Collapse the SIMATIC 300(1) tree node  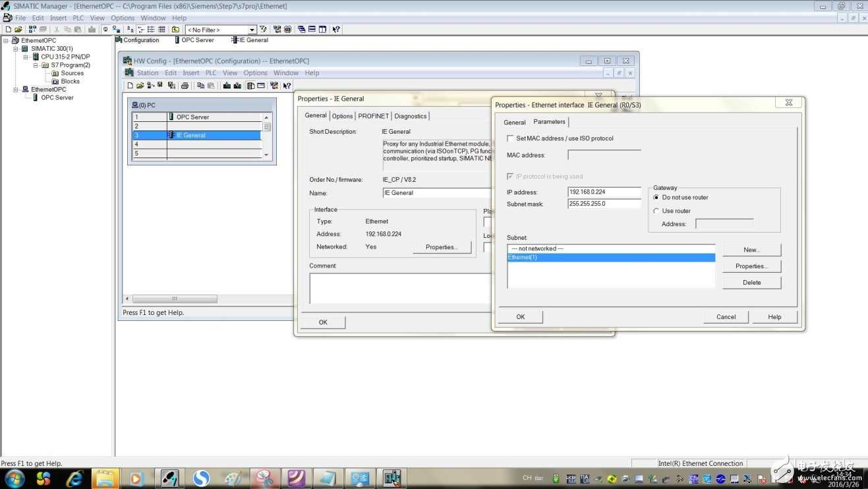click(16, 49)
